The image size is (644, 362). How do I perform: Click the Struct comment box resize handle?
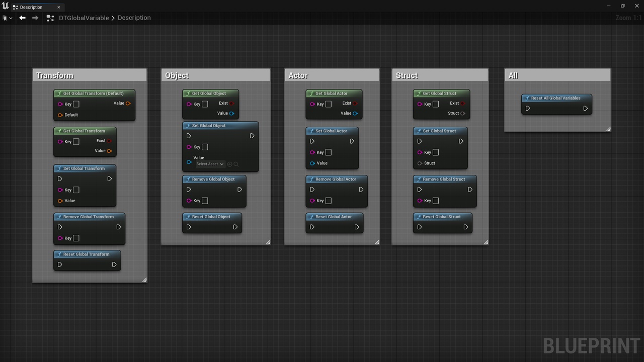point(486,242)
